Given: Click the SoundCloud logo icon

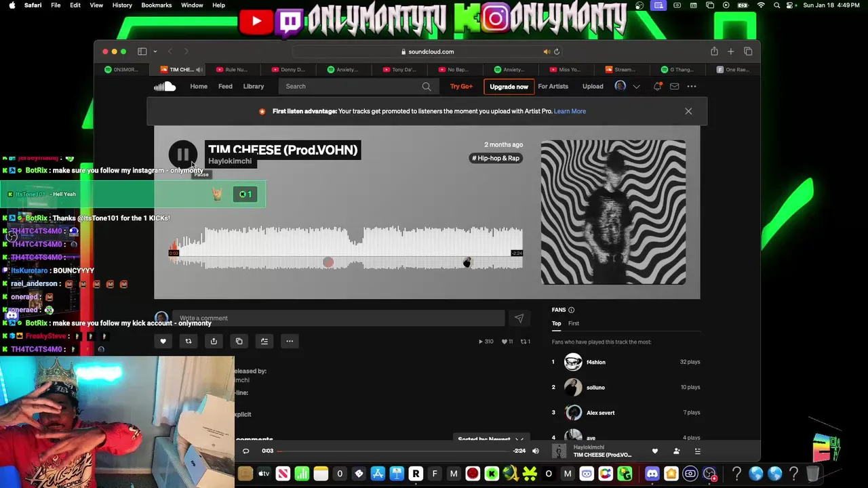Looking at the screenshot, I should click(x=165, y=86).
